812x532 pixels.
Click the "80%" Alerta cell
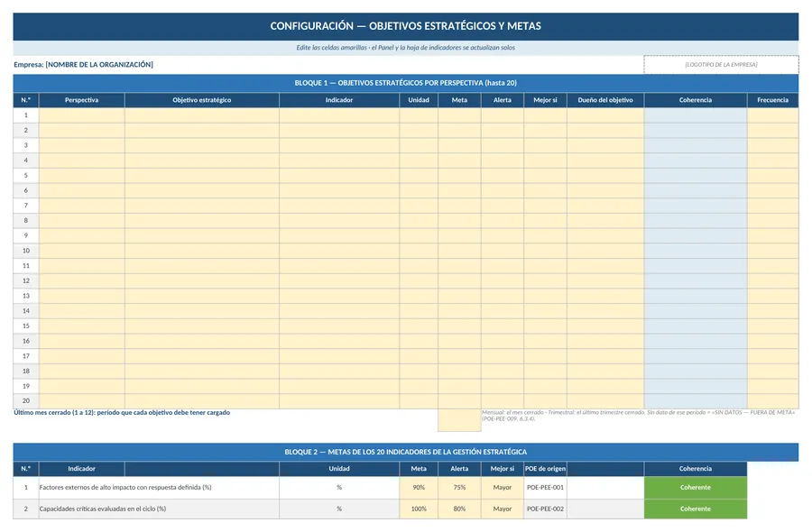tap(459, 509)
